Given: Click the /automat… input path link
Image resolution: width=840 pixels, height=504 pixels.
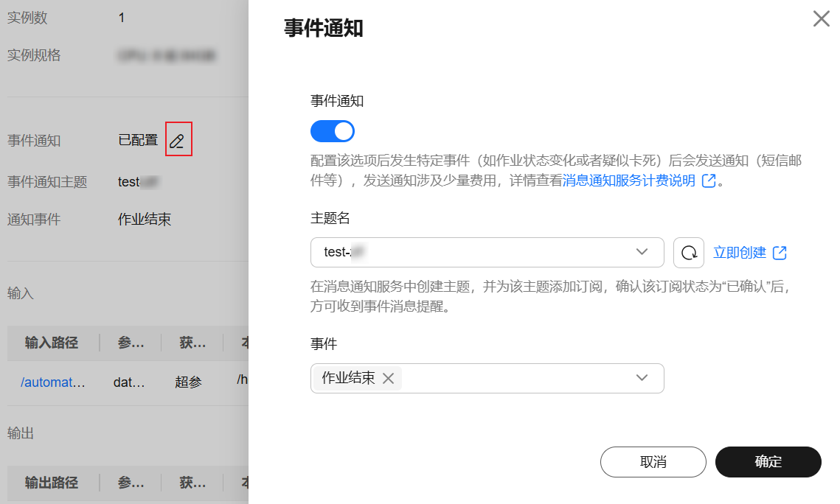Looking at the screenshot, I should pos(52,382).
